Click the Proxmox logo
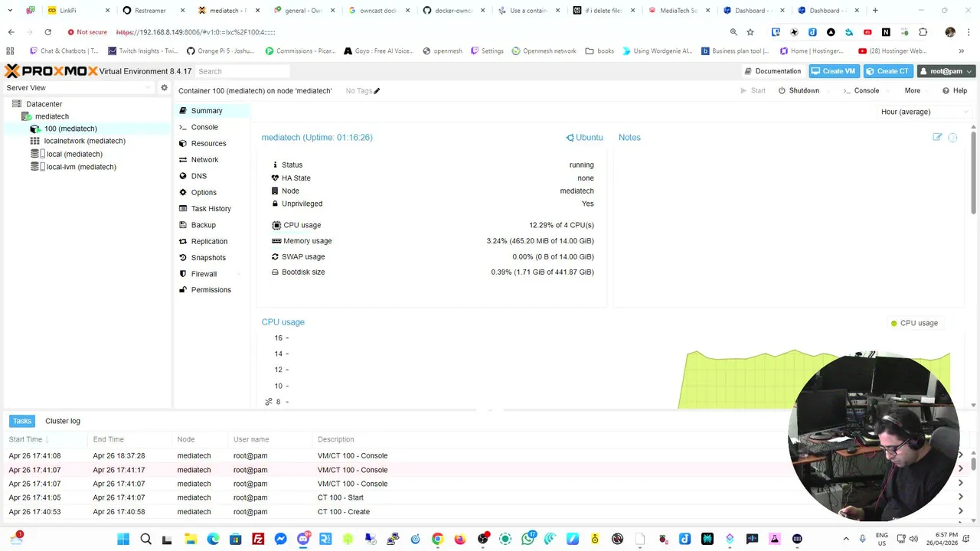Image resolution: width=980 pixels, height=551 pixels. [51, 71]
